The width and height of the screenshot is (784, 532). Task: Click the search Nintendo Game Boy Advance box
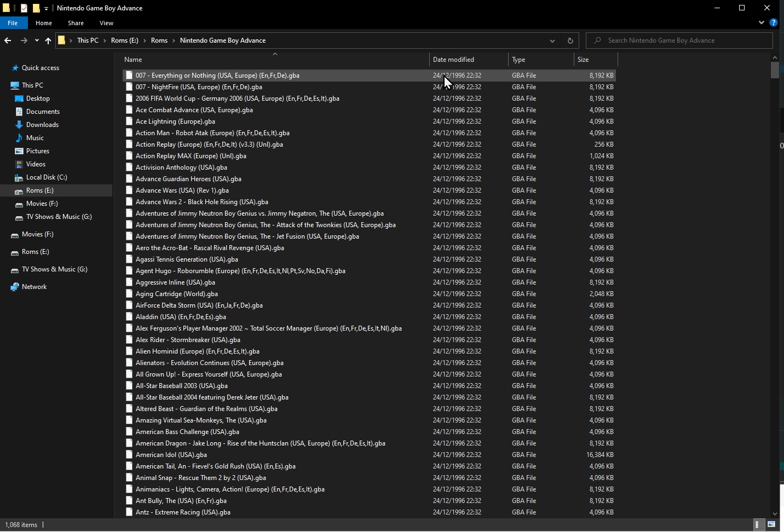pos(679,41)
